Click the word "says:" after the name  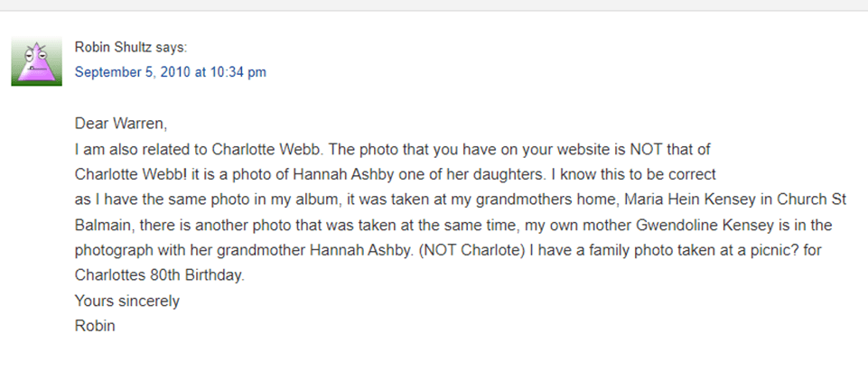pyautogui.click(x=171, y=48)
